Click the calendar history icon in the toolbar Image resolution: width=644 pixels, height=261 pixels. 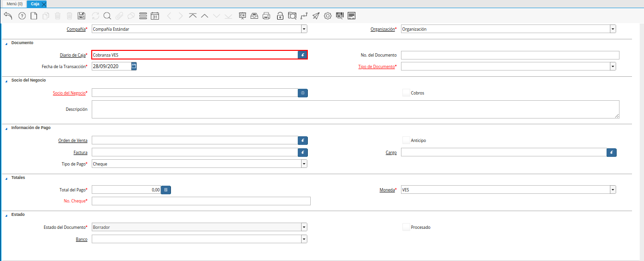155,16
